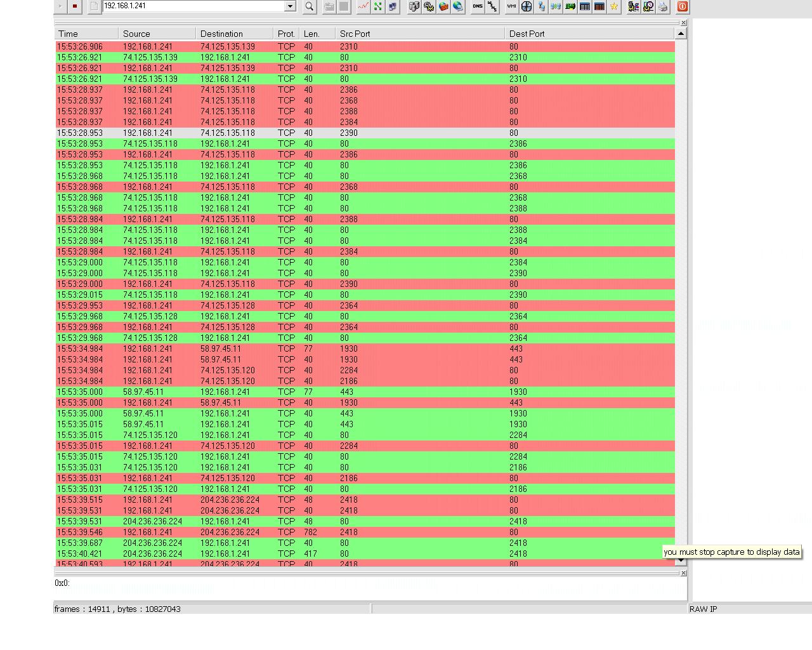Click the 0x0: hex offset label

62,583
